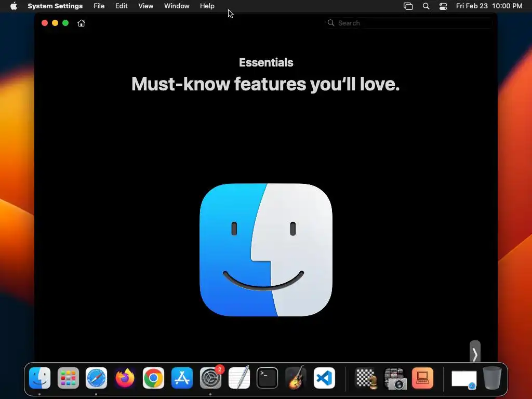Open Image Capture from the Dock

pos(395,378)
